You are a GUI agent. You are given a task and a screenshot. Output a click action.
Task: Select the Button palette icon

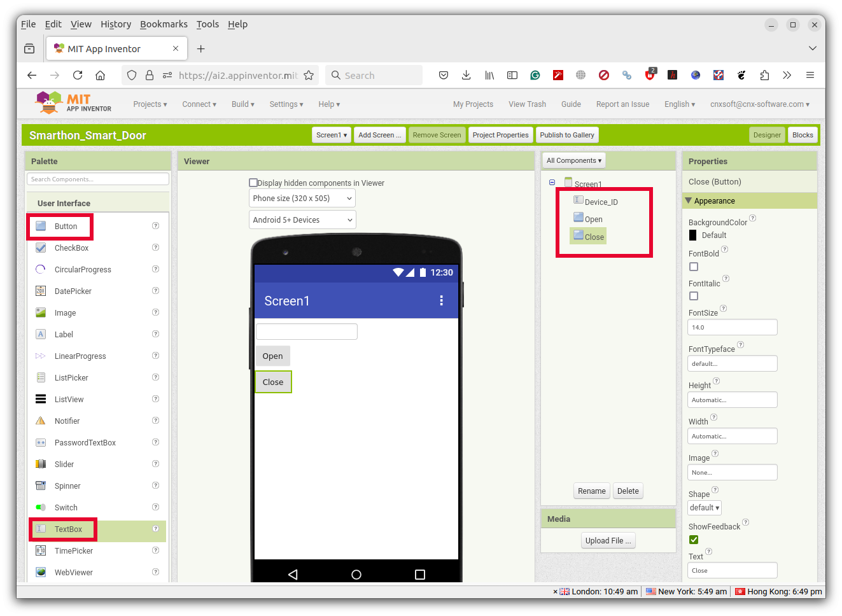(41, 226)
